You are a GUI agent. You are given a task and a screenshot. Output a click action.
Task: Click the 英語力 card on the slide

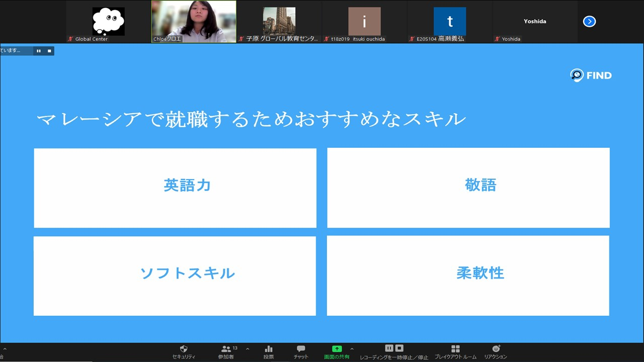(175, 188)
